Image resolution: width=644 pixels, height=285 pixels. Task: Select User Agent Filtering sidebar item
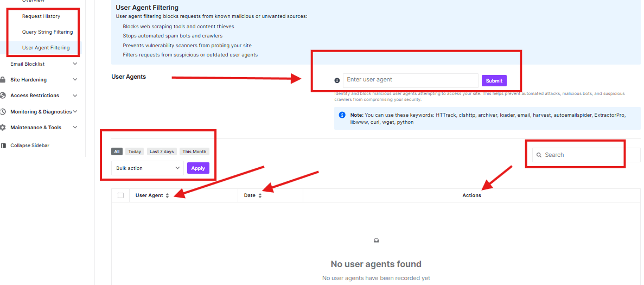tap(46, 48)
